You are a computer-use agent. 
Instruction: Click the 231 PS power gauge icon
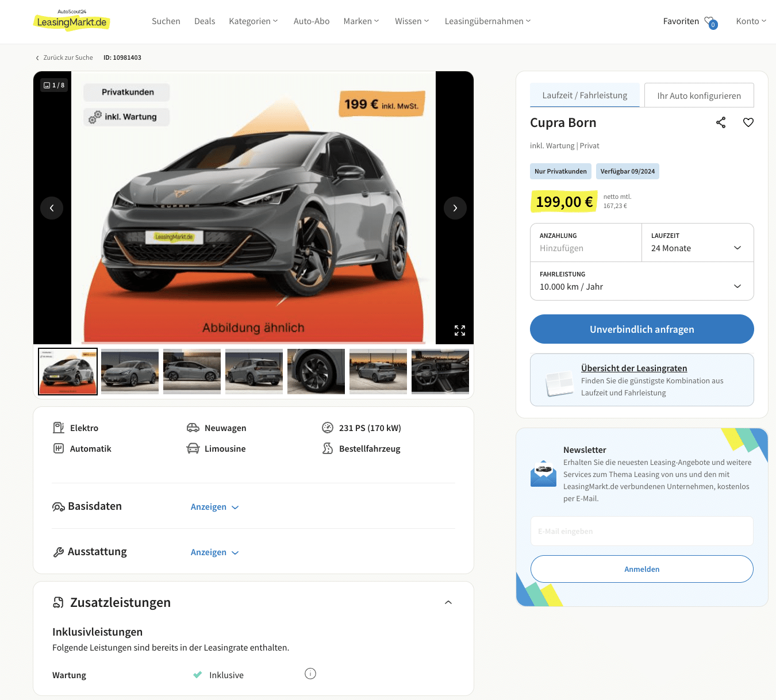(328, 428)
